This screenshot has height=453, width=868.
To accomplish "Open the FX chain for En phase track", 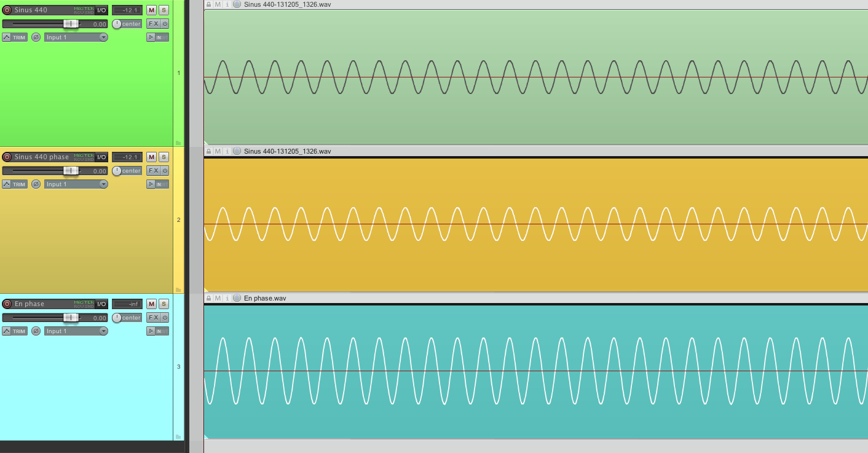I will (x=153, y=317).
